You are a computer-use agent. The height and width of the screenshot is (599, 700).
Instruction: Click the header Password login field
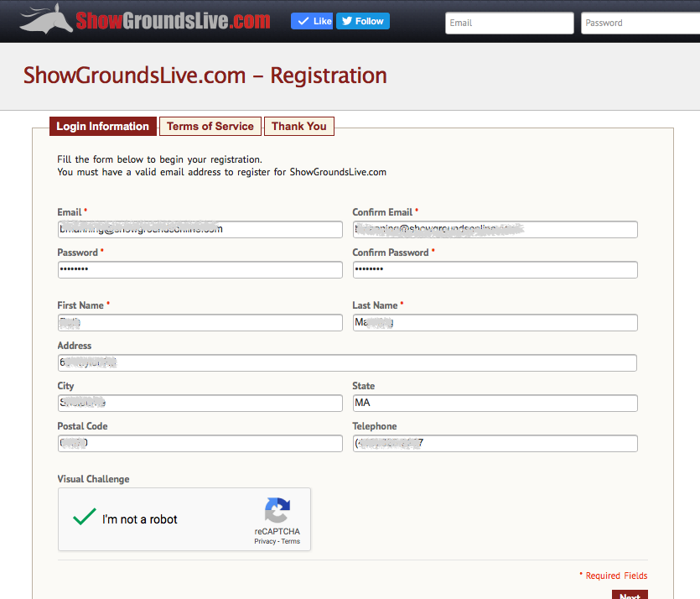click(x=640, y=23)
